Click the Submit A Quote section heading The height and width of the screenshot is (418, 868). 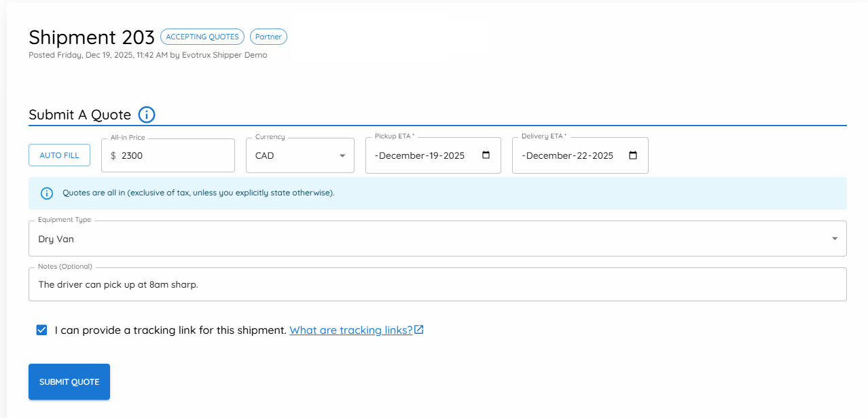[x=79, y=115]
